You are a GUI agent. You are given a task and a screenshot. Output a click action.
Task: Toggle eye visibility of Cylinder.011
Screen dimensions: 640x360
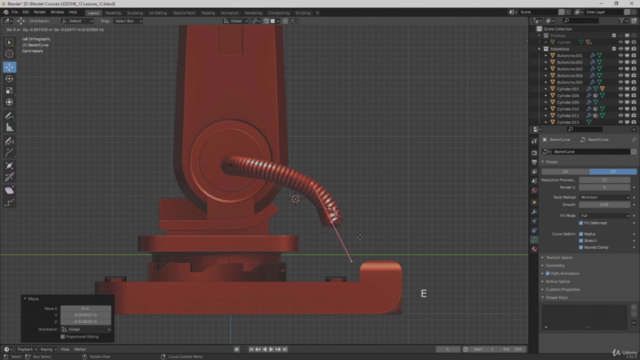pos(620,116)
